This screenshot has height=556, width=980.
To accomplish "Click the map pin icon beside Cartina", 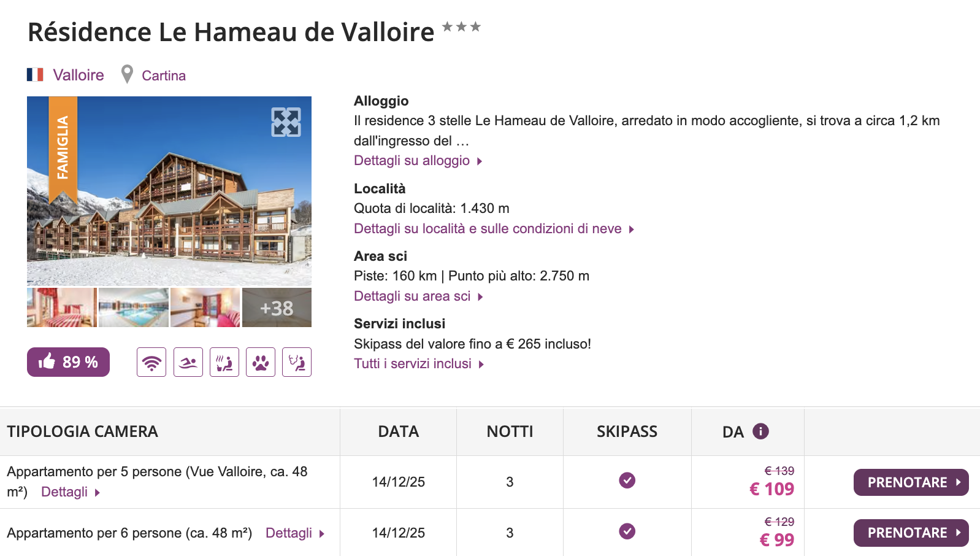I will tap(127, 74).
